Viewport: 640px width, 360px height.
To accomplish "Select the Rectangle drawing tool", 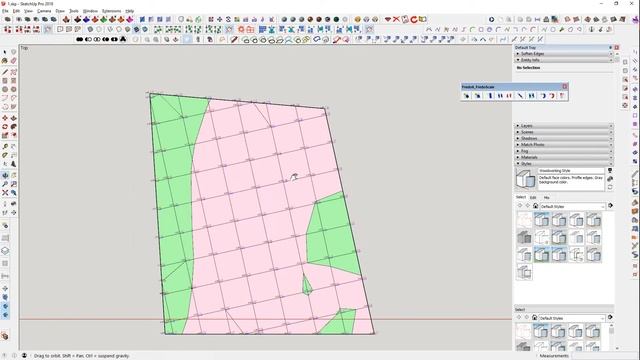I will (x=5, y=81).
